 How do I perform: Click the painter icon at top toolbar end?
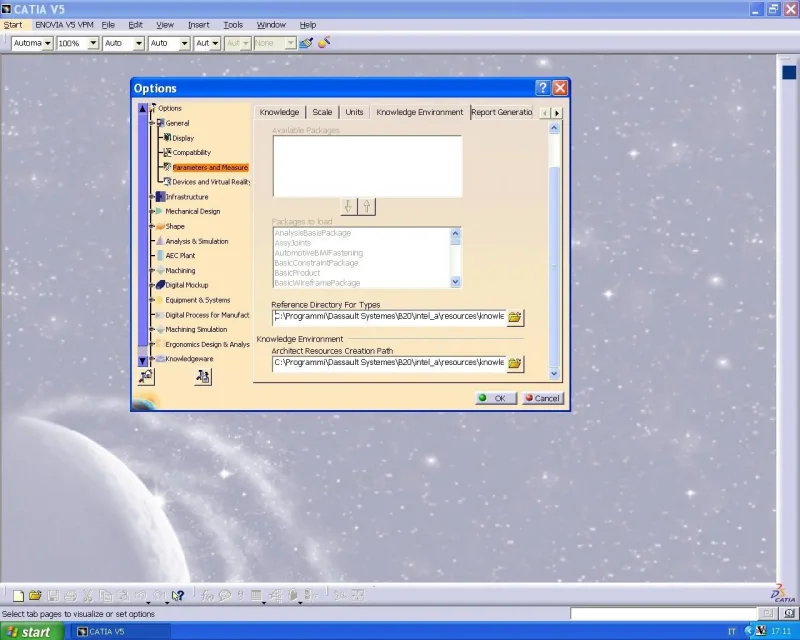click(324, 42)
